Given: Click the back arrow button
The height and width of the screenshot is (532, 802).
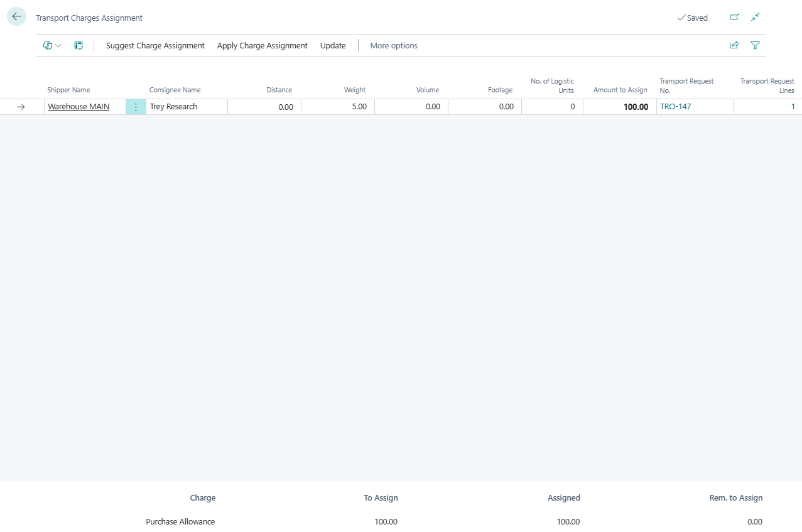Looking at the screenshot, I should [16, 17].
